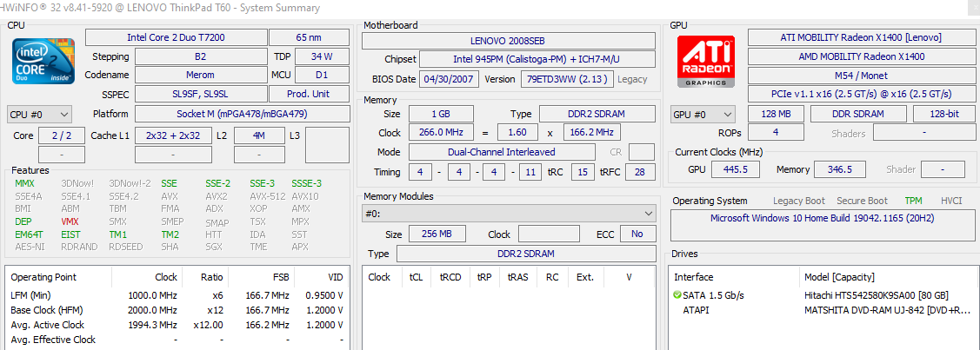Viewport: 980px width, 350px height.
Task: Click the PCIe v1.1 x16 bus field
Action: pos(861,94)
